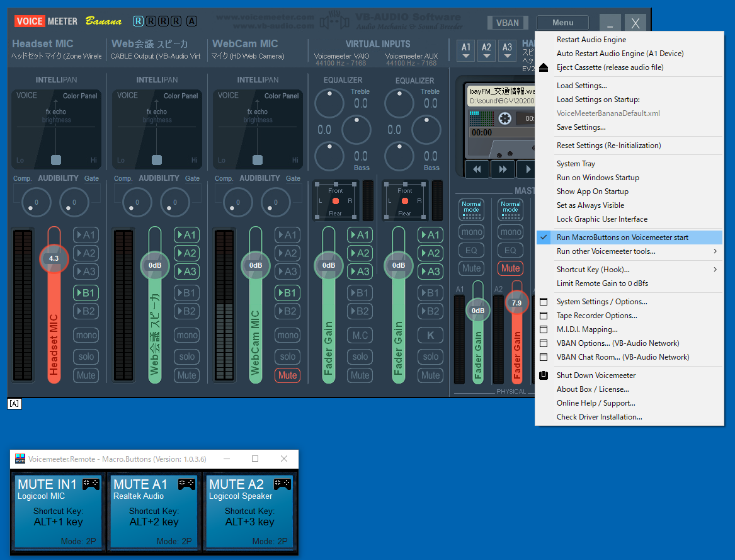Expand the Shortcut Key (Hook) submenu
This screenshot has width=735, height=560.
tap(629, 270)
